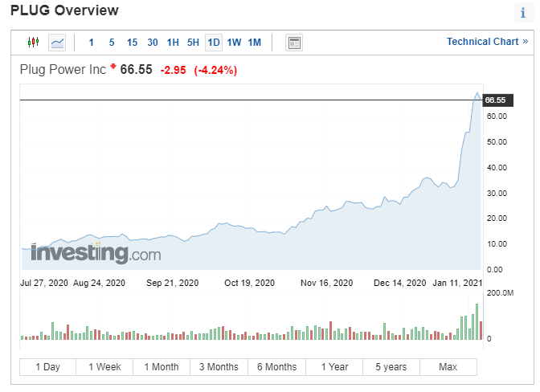Click the Sep 21, 2020 date label
540x392 pixels.
173,283
